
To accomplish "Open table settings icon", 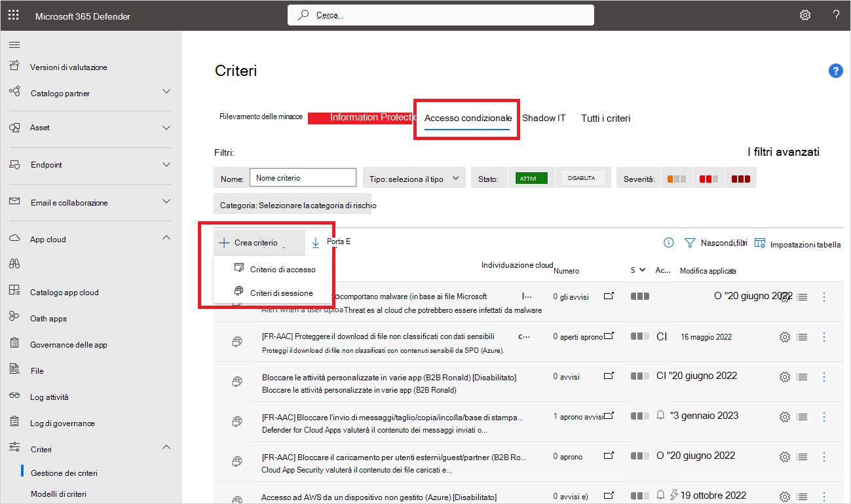I will coord(760,243).
